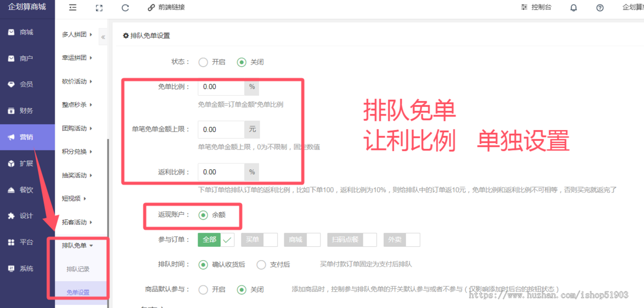This screenshot has width=644, height=308.
Task: Select 开启 for 商品默认参与
Action: click(203, 289)
